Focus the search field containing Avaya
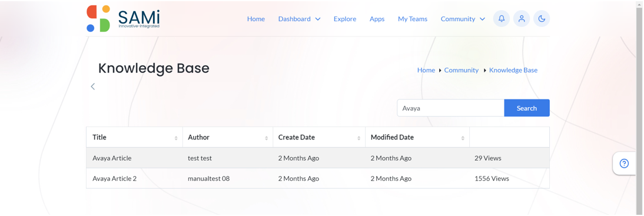Viewport: 644px width, 216px height. [450, 108]
